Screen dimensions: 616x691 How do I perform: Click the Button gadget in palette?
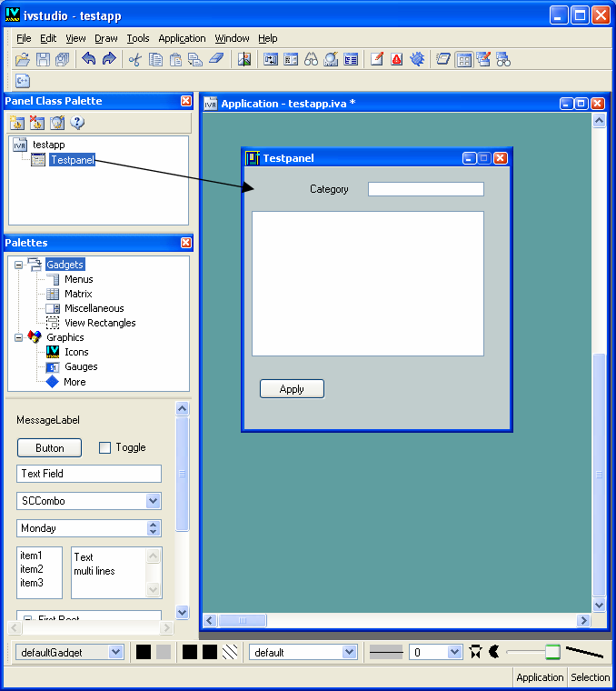(49, 447)
